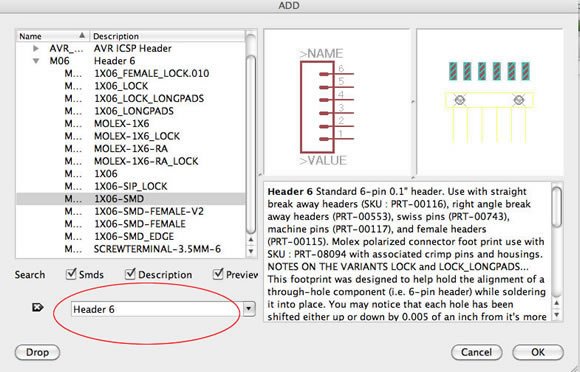Click the Drop button
Image resolution: width=580 pixels, height=372 pixels.
tap(37, 352)
